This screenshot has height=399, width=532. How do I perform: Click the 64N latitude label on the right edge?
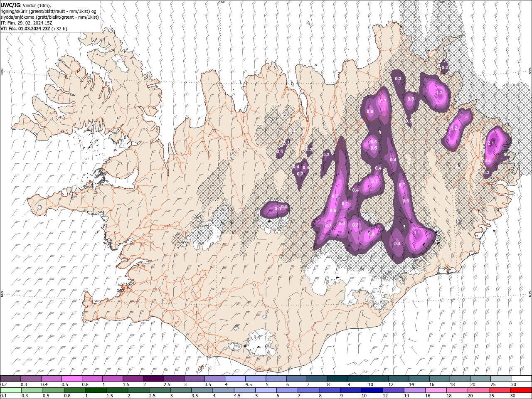pyautogui.click(x=530, y=293)
